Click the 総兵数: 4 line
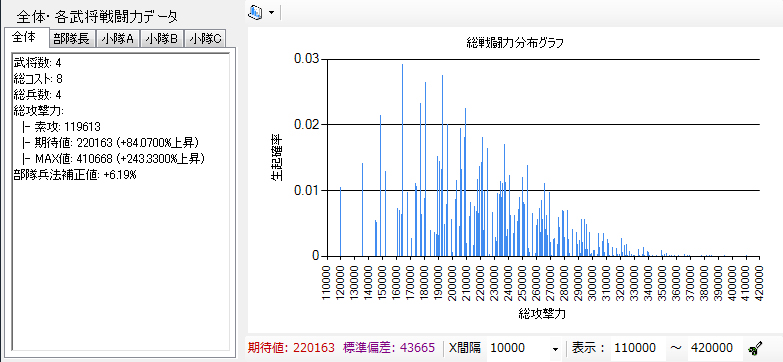 [38, 95]
